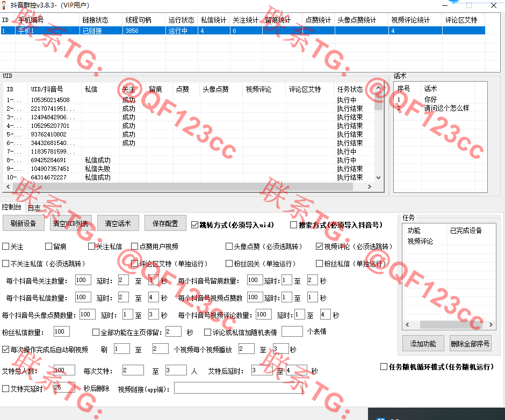Select UID row 64314672227
This screenshot has width=505, height=420.
pos(189,177)
